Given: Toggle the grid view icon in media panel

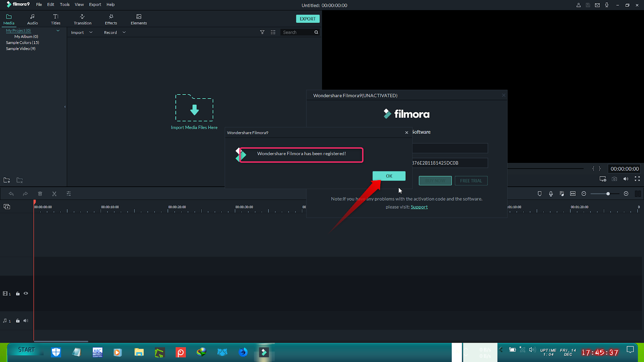Looking at the screenshot, I should 273,32.
